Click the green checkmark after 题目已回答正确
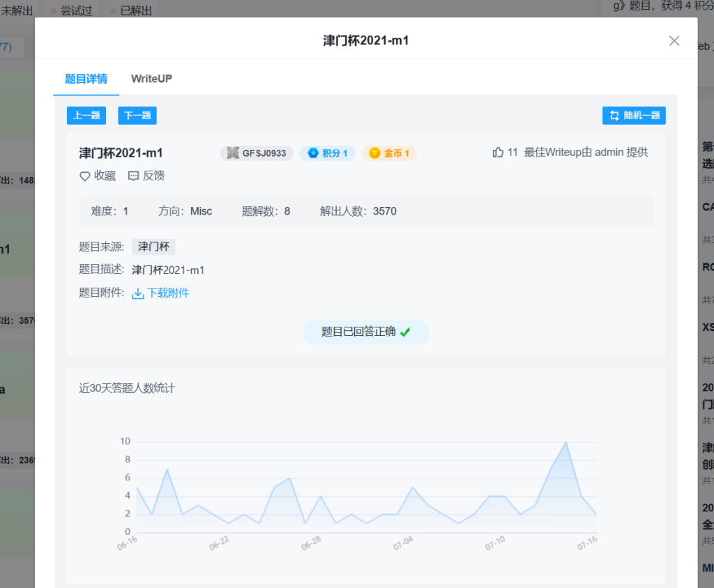 click(x=405, y=332)
